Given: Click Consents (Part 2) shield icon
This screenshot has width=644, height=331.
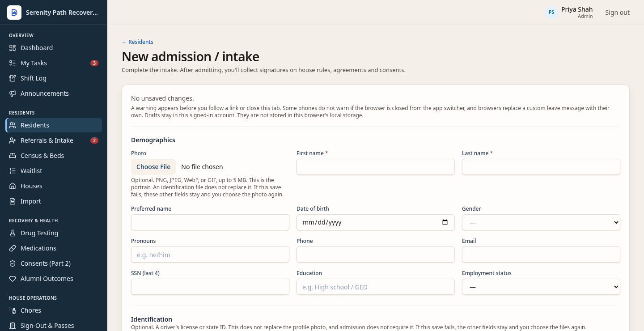Looking at the screenshot, I should pyautogui.click(x=13, y=263).
